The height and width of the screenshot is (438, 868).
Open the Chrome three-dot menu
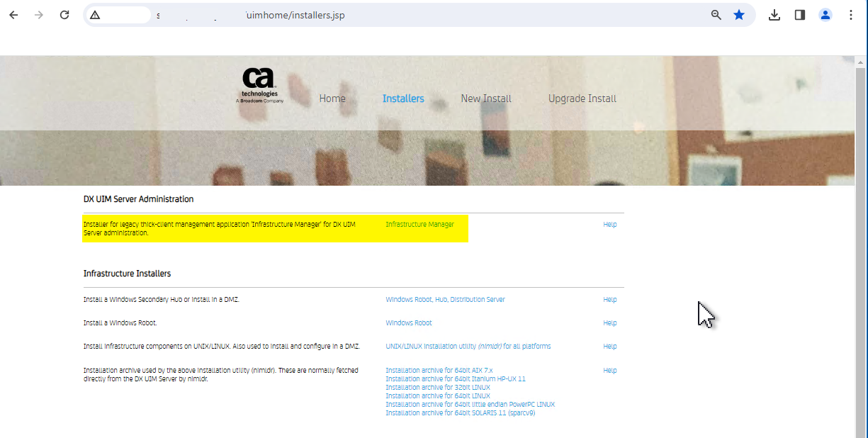click(851, 15)
